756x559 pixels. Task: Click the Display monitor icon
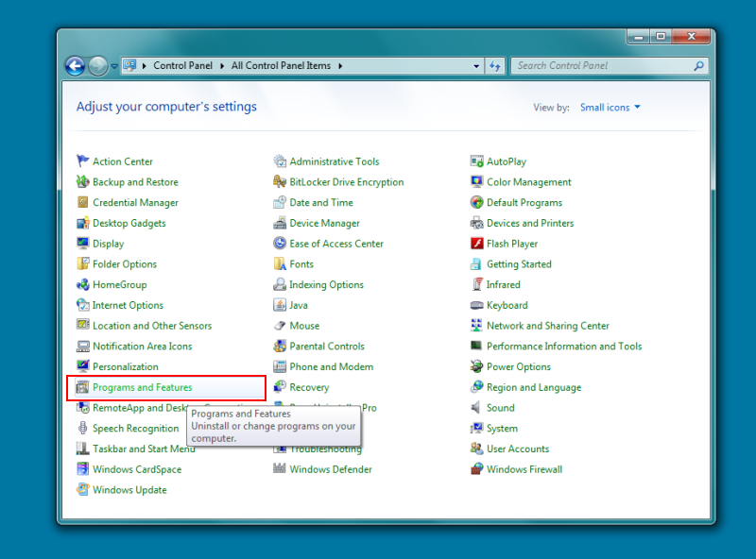[83, 244]
